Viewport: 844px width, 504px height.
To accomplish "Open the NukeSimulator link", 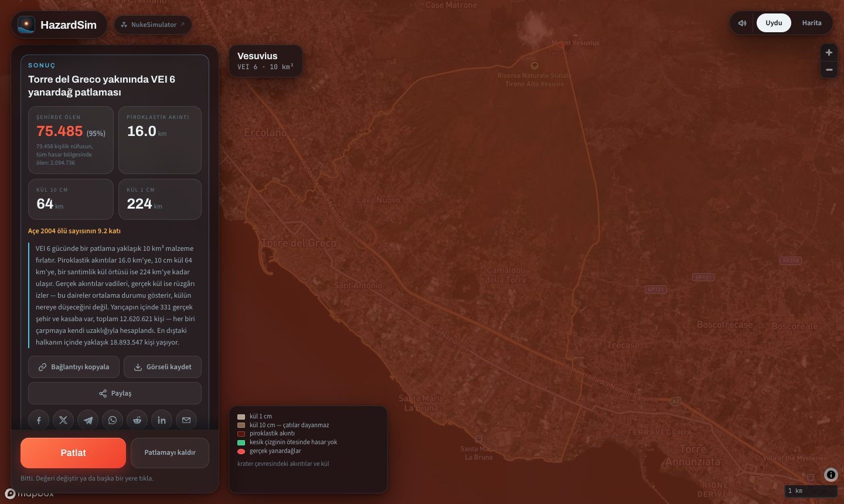I will [153, 25].
